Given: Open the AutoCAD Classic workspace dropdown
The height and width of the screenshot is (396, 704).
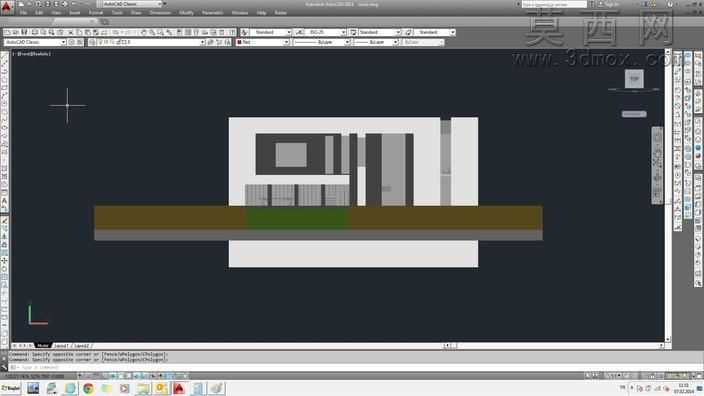Looking at the screenshot, I should click(x=35, y=42).
